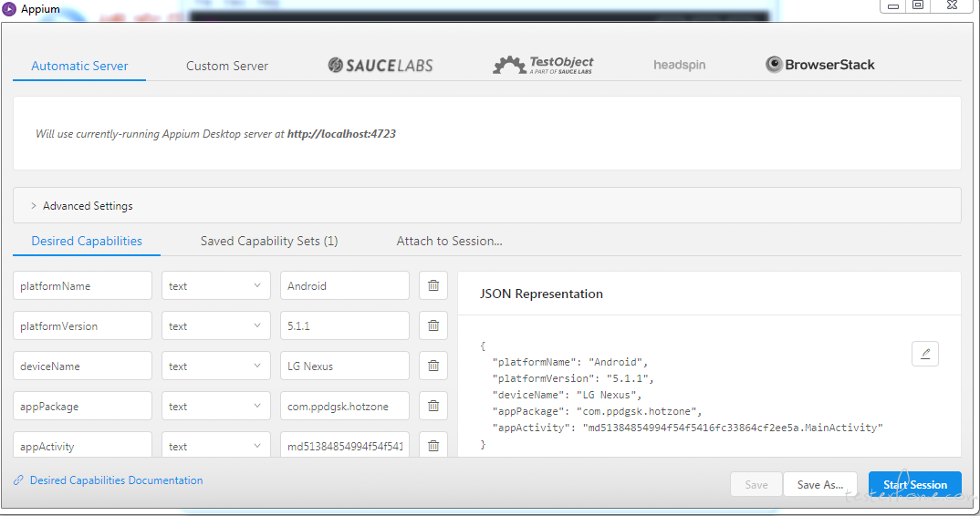Click trash icon for deviceName row
Image resolution: width=980 pixels, height=516 pixels.
433,366
